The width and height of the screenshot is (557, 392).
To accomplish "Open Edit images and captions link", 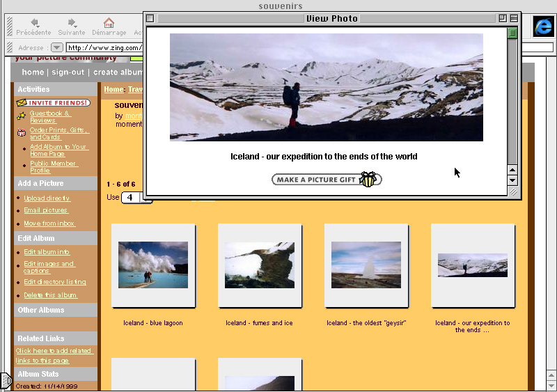I will tap(49, 267).
